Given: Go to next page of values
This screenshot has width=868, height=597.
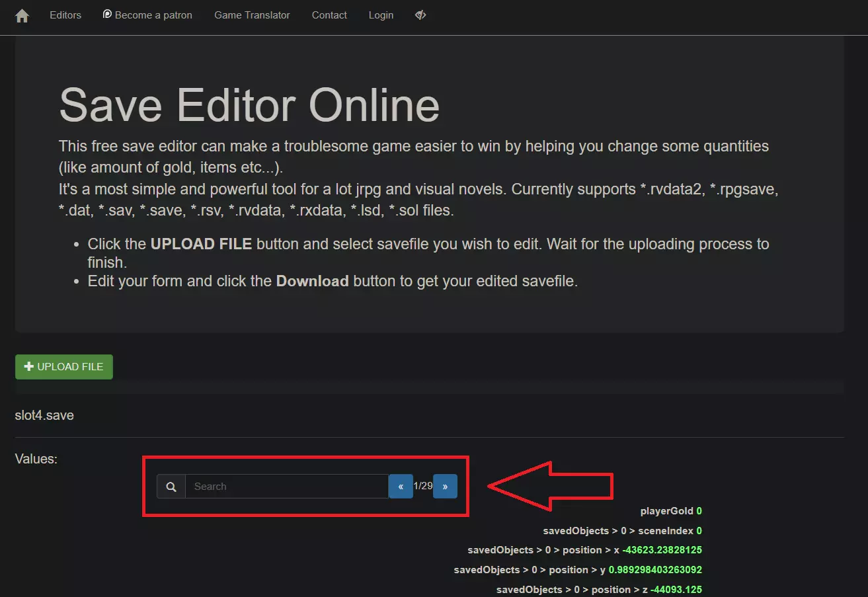Looking at the screenshot, I should 445,487.
